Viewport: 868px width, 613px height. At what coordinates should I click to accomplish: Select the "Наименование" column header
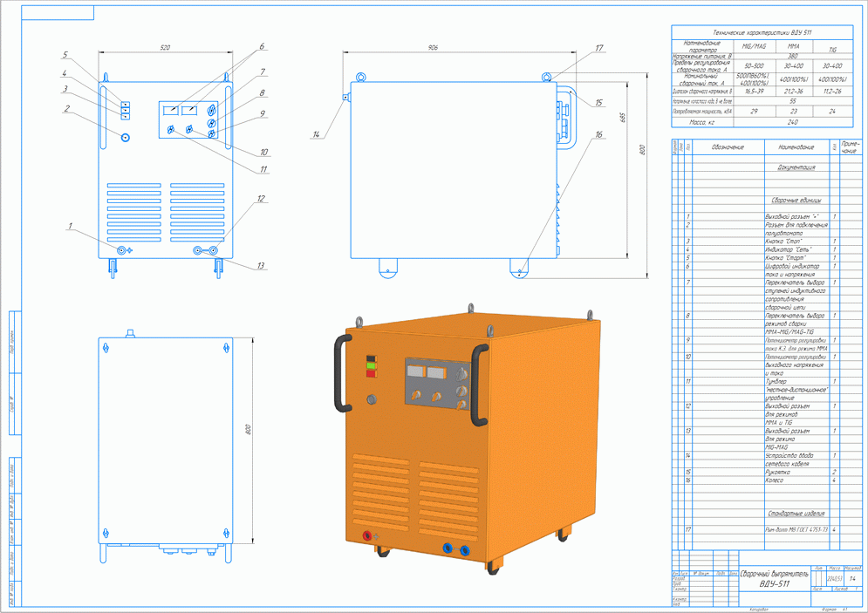[796, 147]
